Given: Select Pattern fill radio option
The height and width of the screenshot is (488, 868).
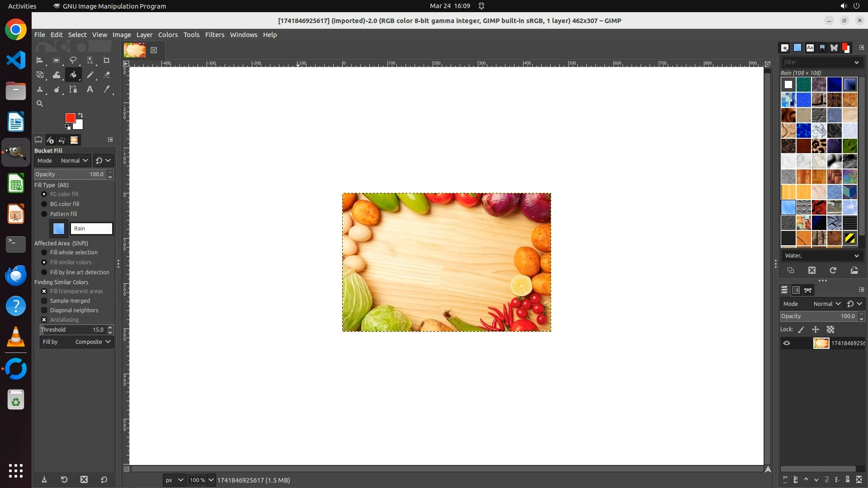Looking at the screenshot, I should click(x=44, y=214).
